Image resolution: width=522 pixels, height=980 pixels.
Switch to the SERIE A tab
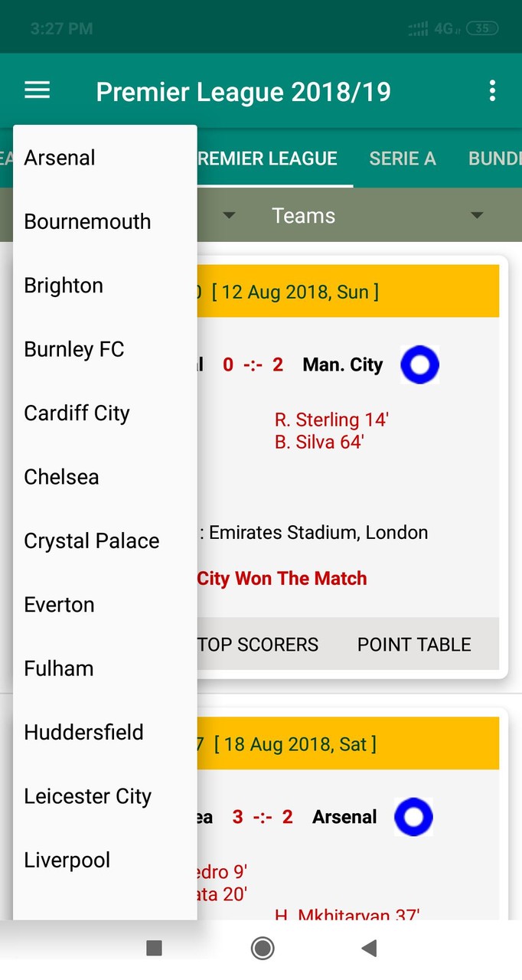point(403,158)
